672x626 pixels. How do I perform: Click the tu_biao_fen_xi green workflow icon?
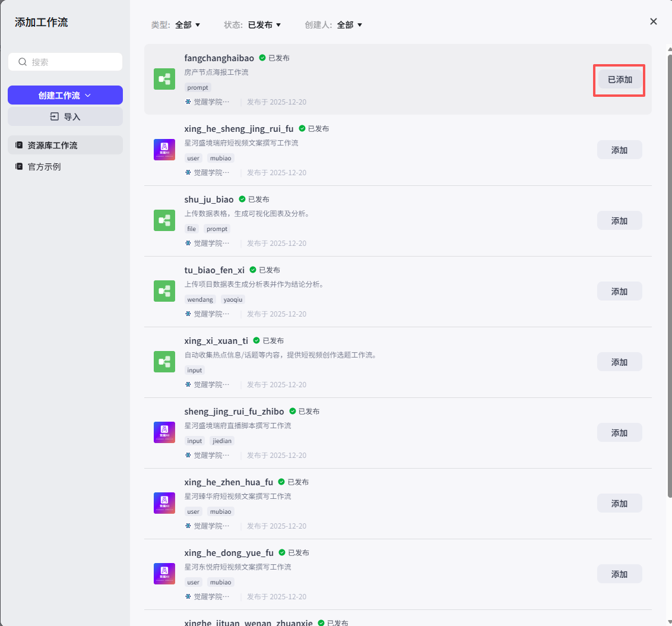point(164,291)
